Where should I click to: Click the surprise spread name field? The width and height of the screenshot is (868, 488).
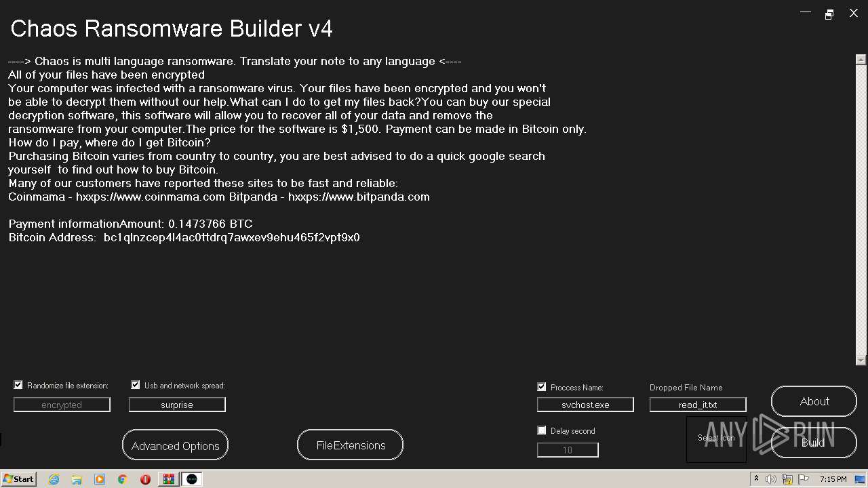177,405
